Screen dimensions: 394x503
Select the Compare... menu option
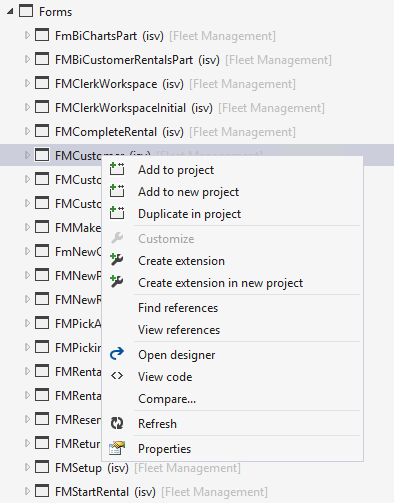(167, 399)
